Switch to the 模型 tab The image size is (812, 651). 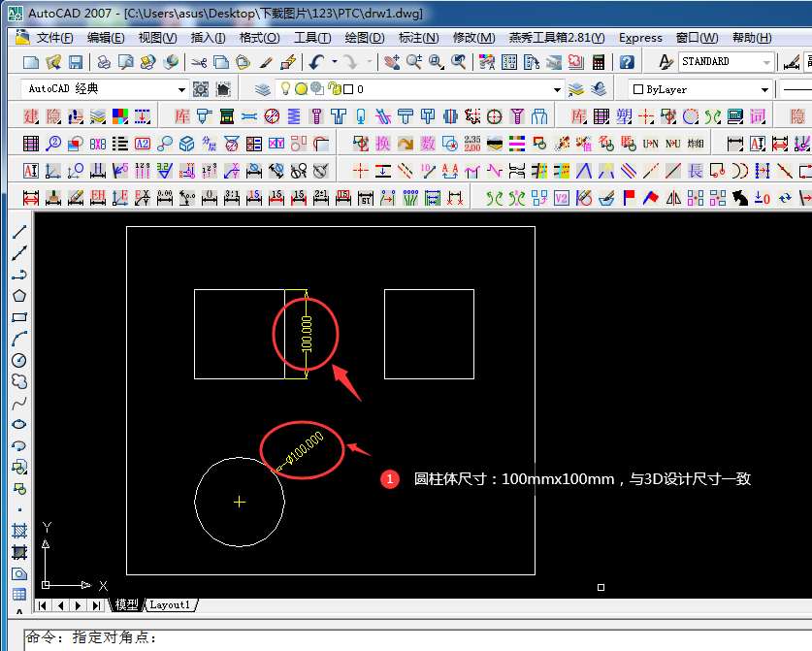(x=126, y=604)
